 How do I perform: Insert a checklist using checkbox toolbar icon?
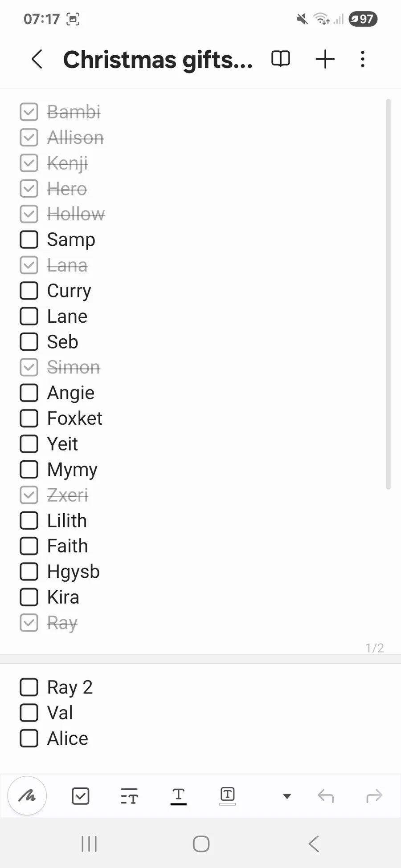click(81, 796)
